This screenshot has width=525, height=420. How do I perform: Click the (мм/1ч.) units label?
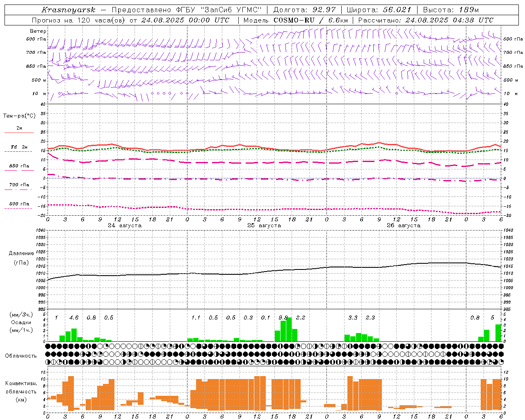click(21, 330)
